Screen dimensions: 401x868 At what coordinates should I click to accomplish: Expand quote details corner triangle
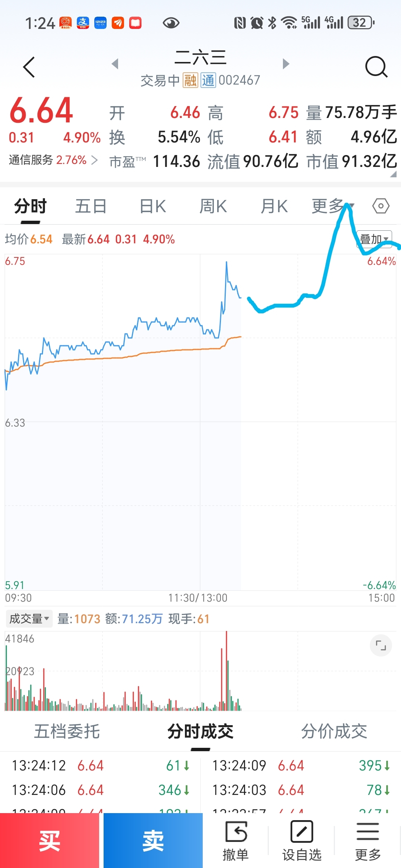(x=393, y=174)
